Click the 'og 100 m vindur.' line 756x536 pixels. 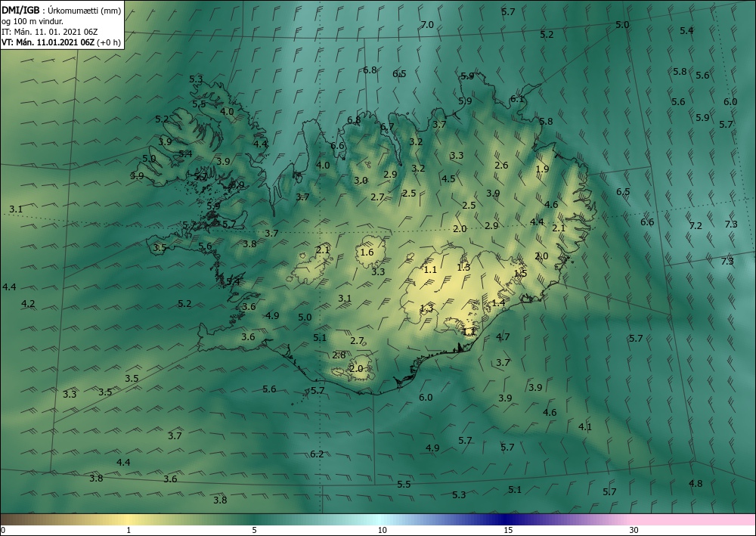point(33,21)
